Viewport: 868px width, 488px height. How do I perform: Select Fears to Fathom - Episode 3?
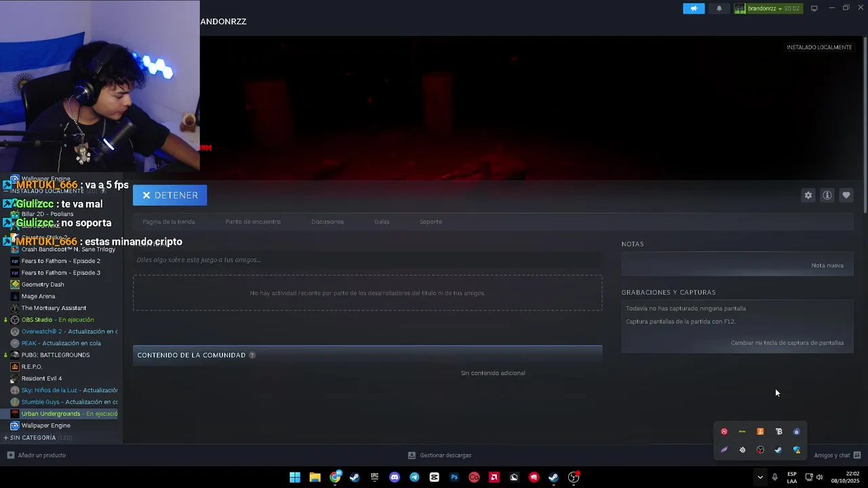click(x=61, y=272)
